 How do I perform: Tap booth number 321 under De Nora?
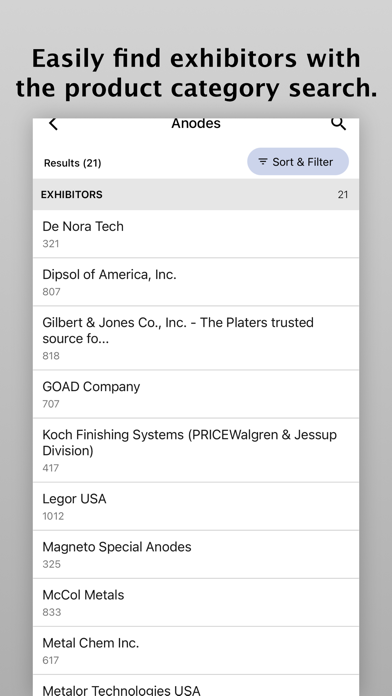click(x=51, y=244)
